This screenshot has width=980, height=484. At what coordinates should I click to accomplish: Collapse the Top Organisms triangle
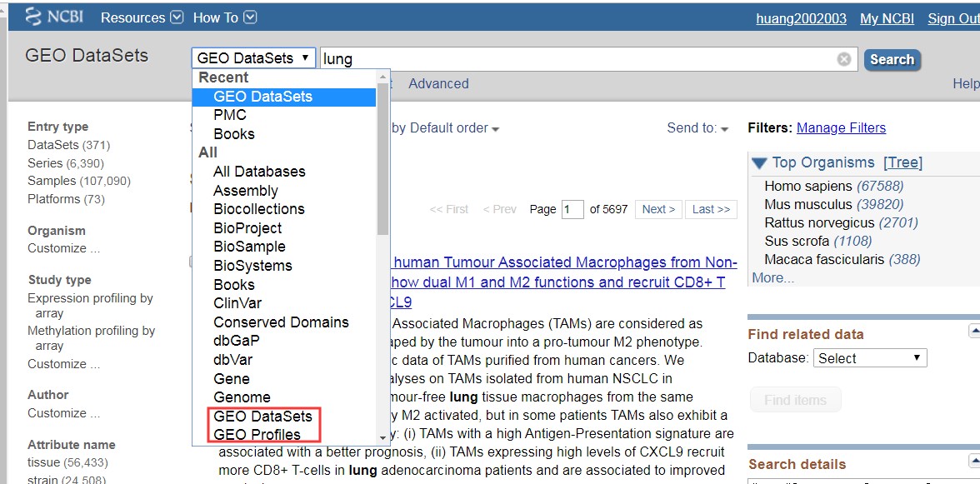pyautogui.click(x=759, y=163)
